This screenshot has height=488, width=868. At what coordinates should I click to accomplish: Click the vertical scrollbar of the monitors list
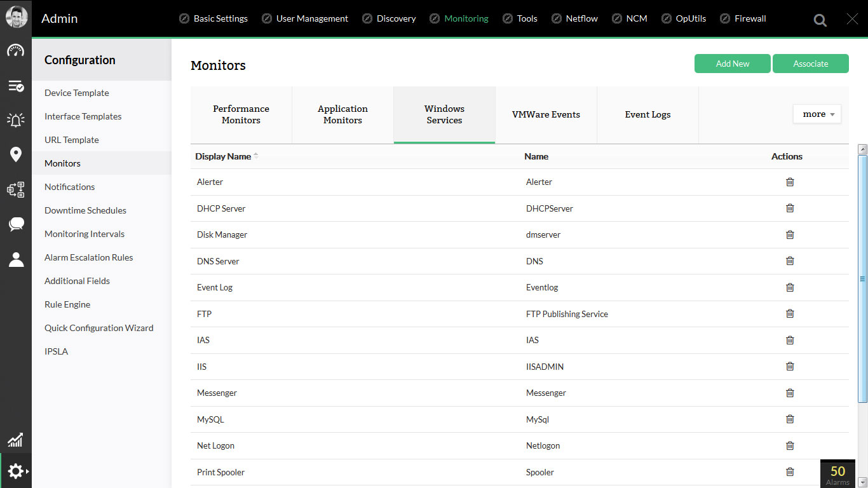tap(862, 278)
